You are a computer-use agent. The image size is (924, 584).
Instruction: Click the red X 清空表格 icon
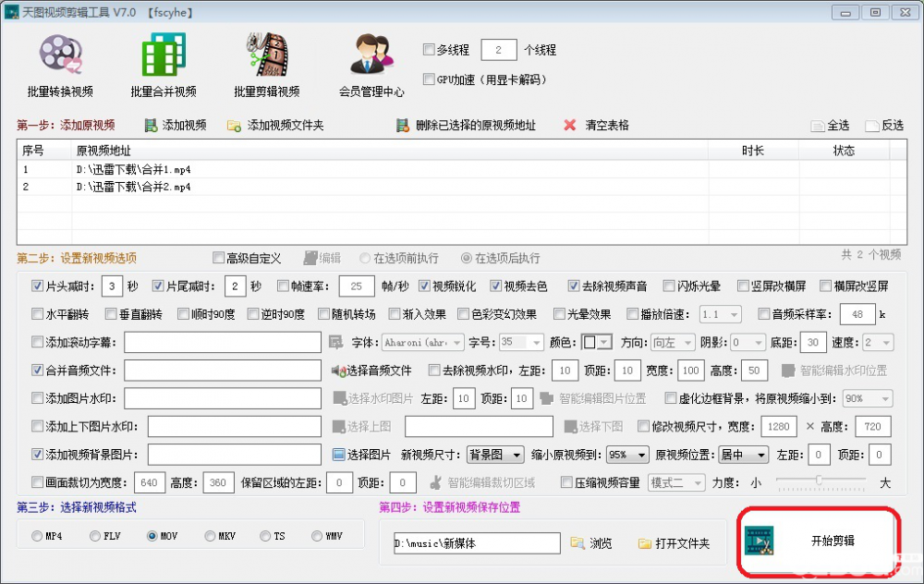[569, 125]
